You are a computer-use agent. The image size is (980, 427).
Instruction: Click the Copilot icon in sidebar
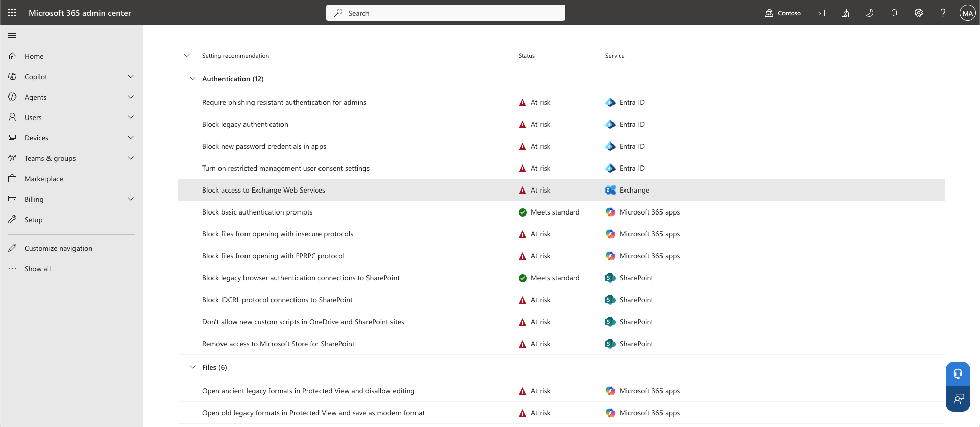point(12,76)
